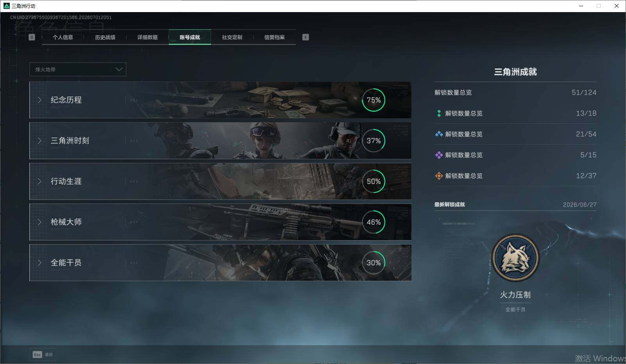
Task: Click the 三角洲行动 app icon in title bar
Action: click(x=6, y=6)
